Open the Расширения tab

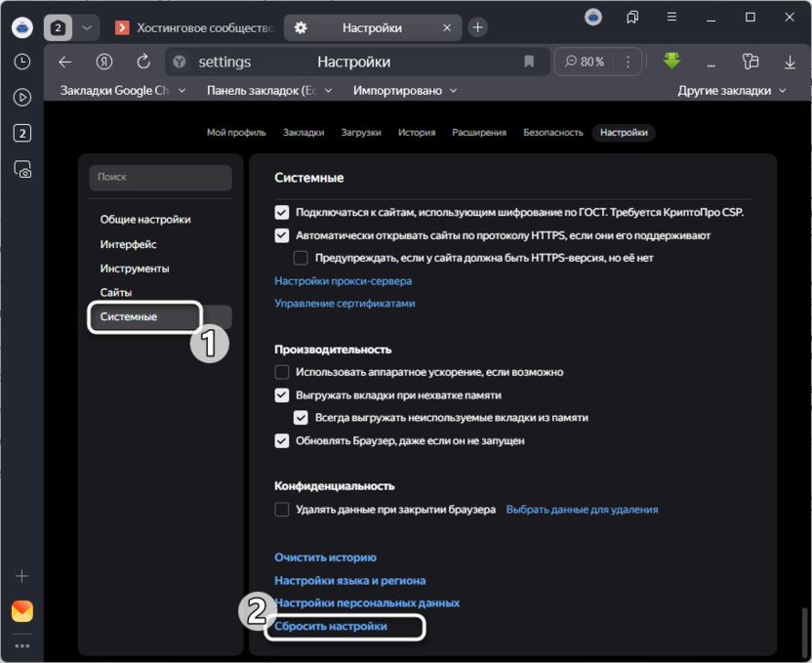point(479,133)
